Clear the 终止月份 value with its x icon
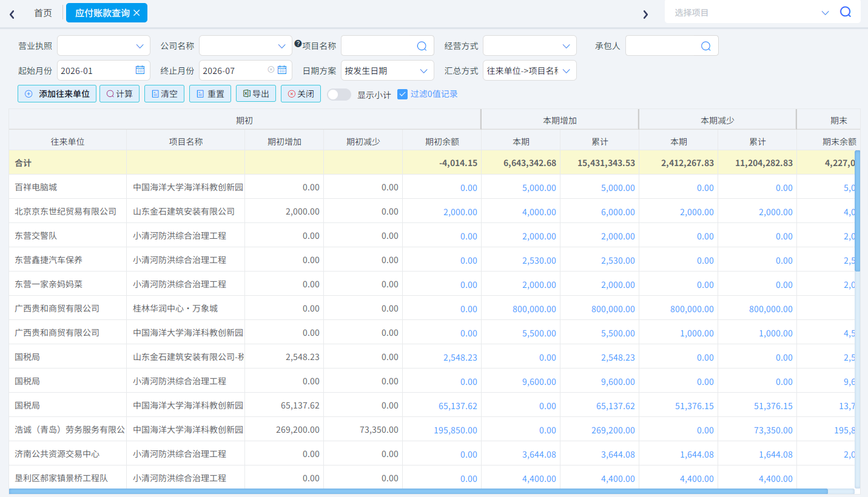This screenshot has height=497, width=868. coord(271,70)
